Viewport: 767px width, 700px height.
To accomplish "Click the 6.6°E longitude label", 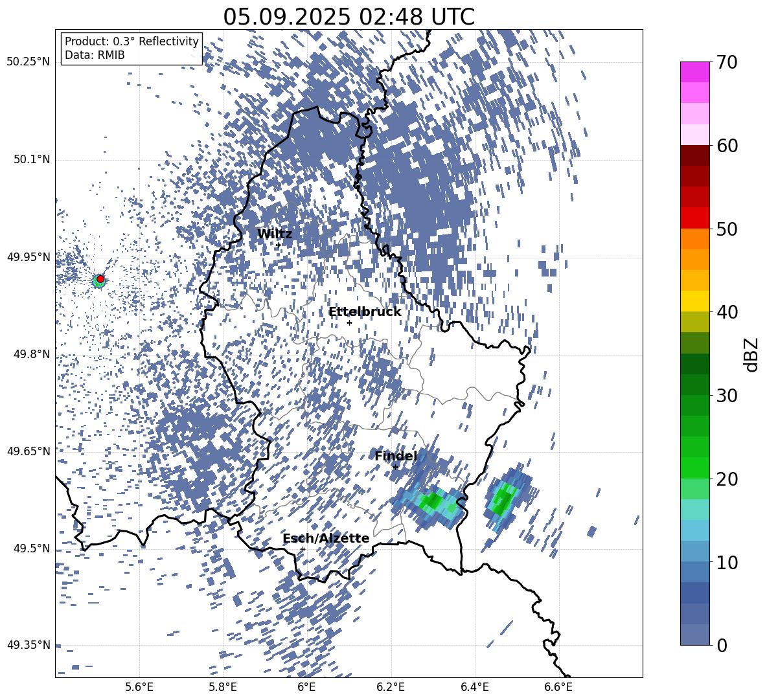I will pyautogui.click(x=558, y=688).
